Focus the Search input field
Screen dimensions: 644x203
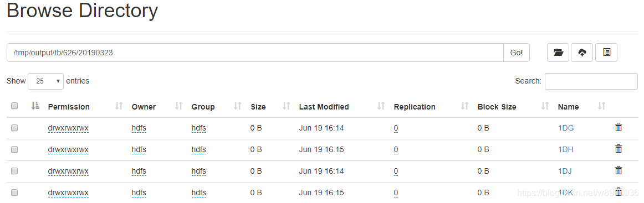(x=591, y=81)
